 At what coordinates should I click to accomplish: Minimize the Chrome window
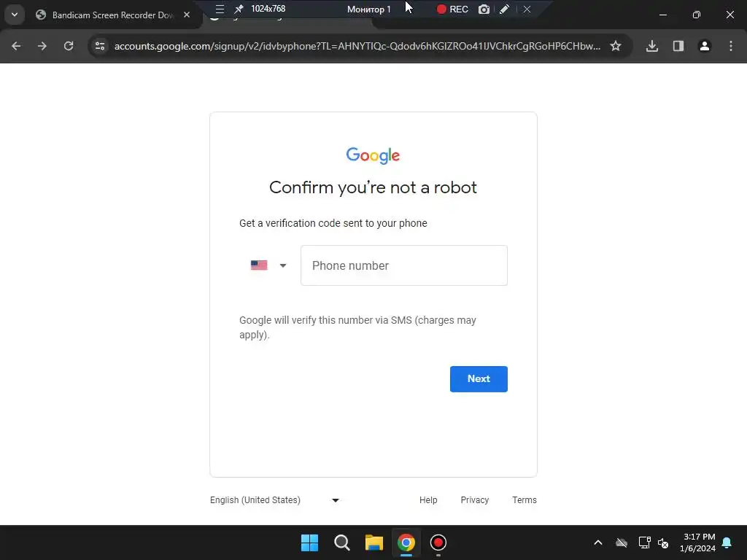pos(662,15)
